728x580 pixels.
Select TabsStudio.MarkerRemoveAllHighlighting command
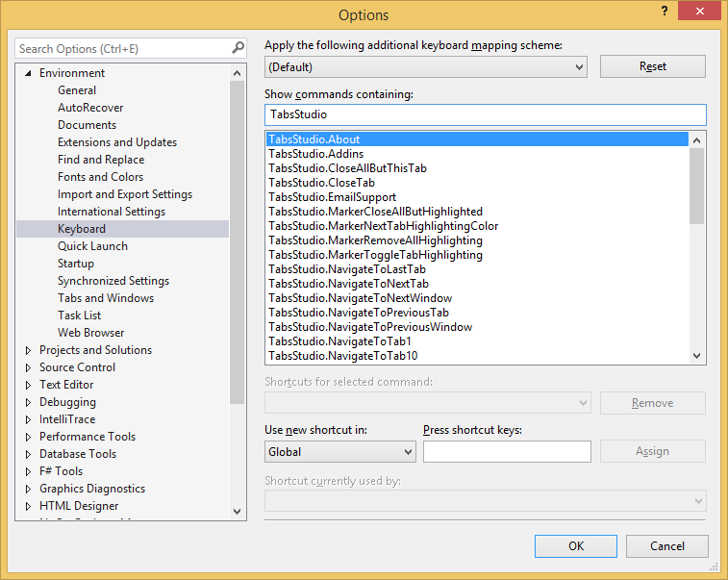point(477,240)
